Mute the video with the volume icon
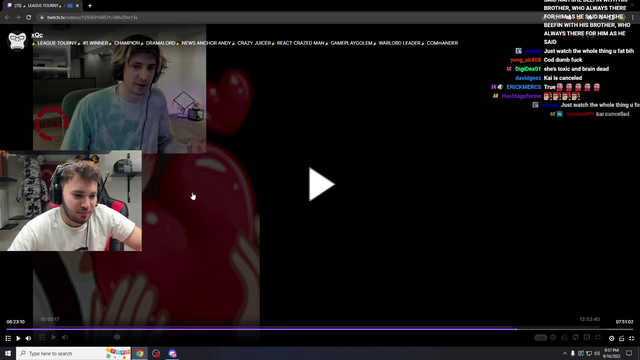Viewport: 640px width, 360px height. coord(29,338)
